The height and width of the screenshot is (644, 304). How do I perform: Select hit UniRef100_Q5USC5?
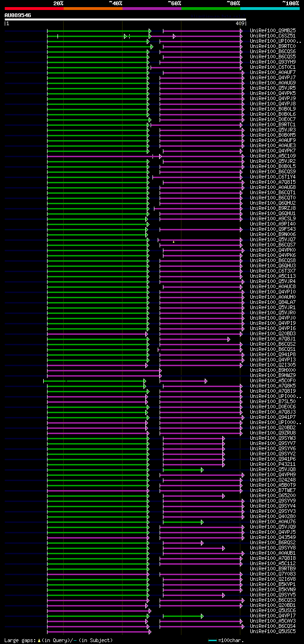point(273,631)
